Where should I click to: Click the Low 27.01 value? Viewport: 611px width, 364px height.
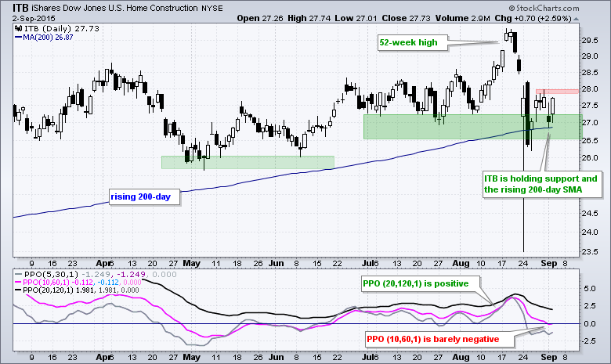[356, 18]
